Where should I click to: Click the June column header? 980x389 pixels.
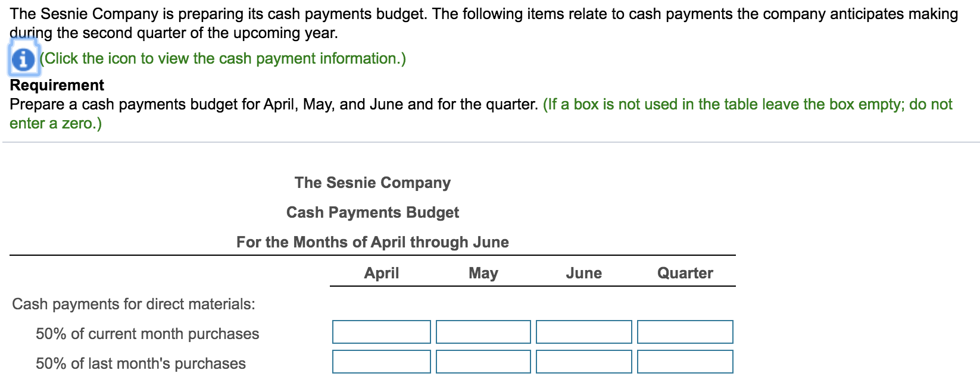click(584, 273)
